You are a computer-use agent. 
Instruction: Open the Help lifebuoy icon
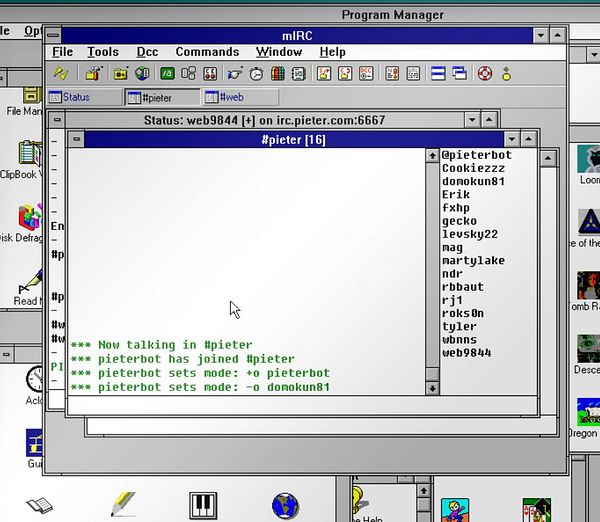(485, 73)
